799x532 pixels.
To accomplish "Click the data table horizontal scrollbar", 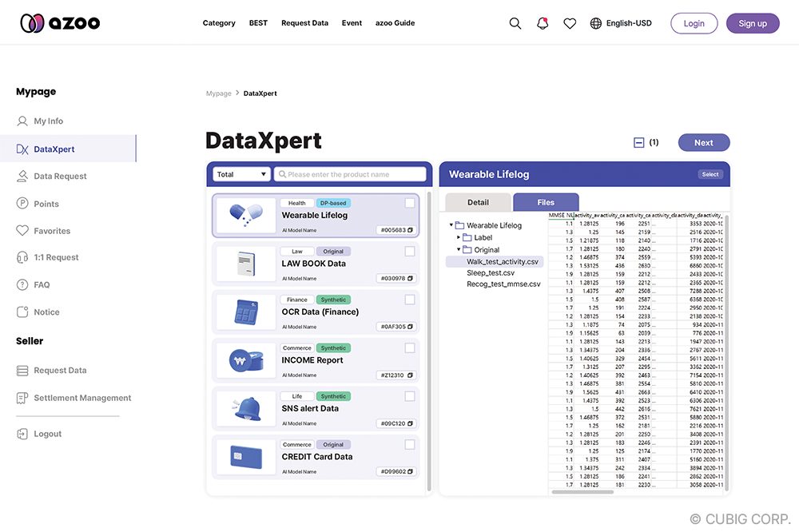I will (x=582, y=492).
